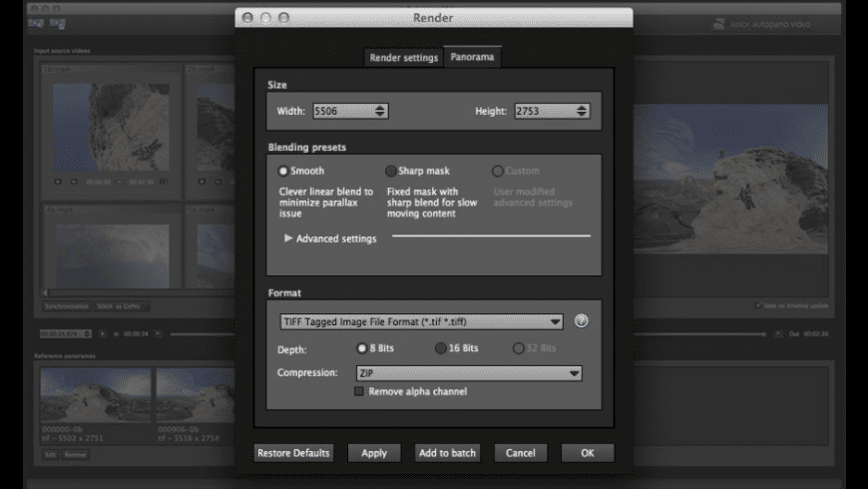The width and height of the screenshot is (868, 489).
Task: Enable Remove alpha channel checkbox
Action: 359,391
